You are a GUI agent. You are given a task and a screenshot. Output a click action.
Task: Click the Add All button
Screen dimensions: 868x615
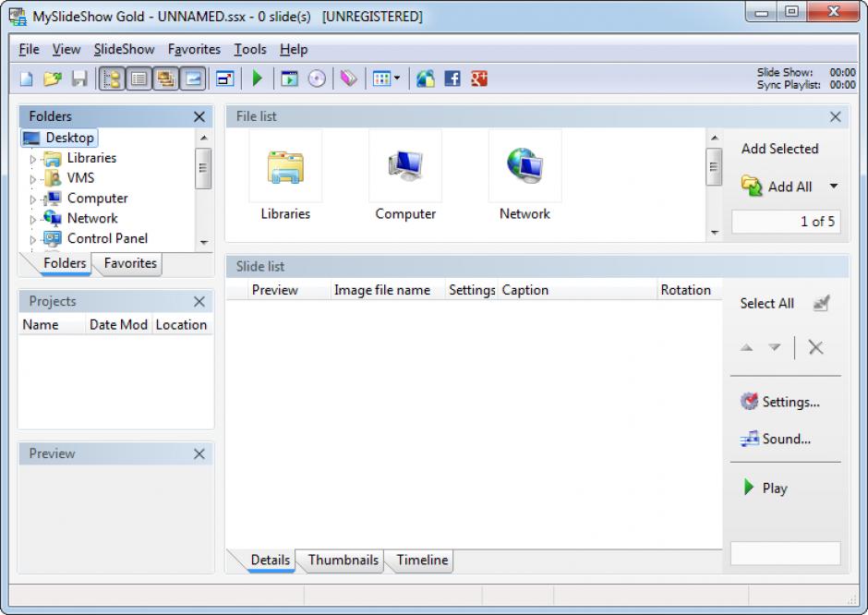(778, 187)
